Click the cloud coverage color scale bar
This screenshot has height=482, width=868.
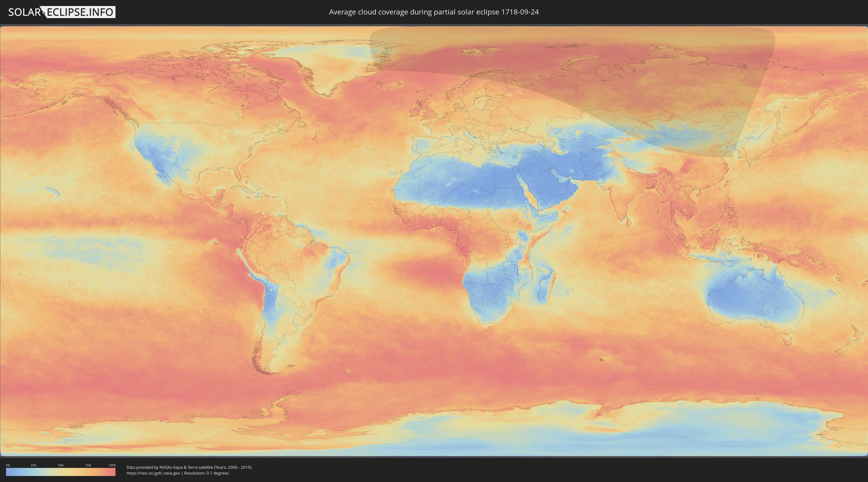click(x=61, y=472)
